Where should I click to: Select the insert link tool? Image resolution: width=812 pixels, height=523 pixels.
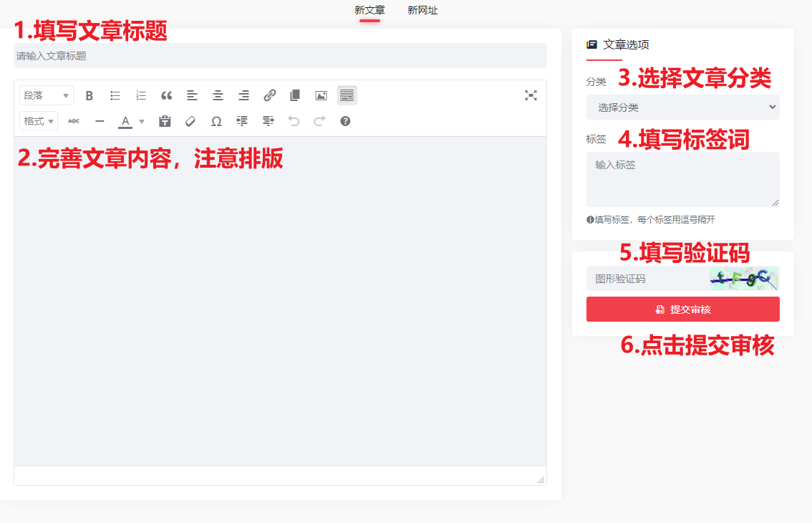269,95
